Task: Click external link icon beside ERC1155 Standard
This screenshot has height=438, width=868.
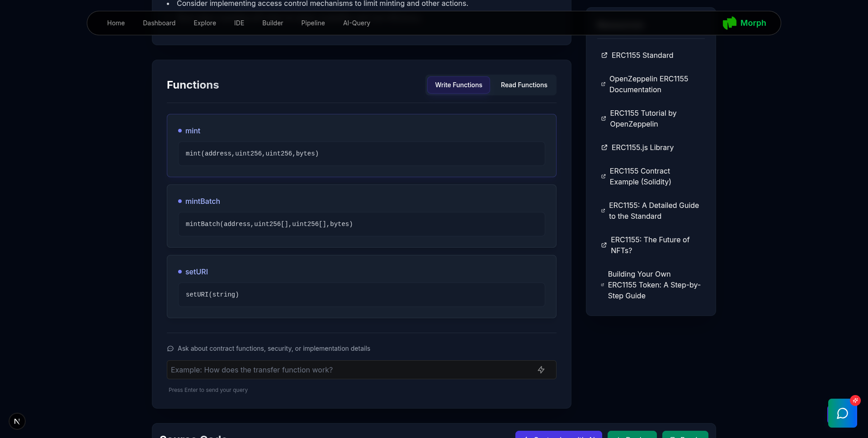Action: (x=604, y=55)
